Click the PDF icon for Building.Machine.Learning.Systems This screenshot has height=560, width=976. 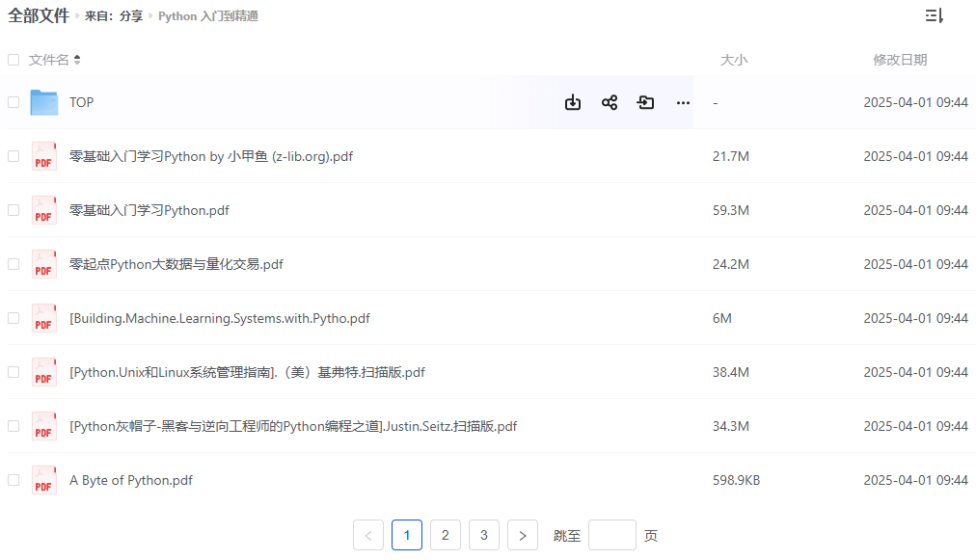[x=43, y=317]
